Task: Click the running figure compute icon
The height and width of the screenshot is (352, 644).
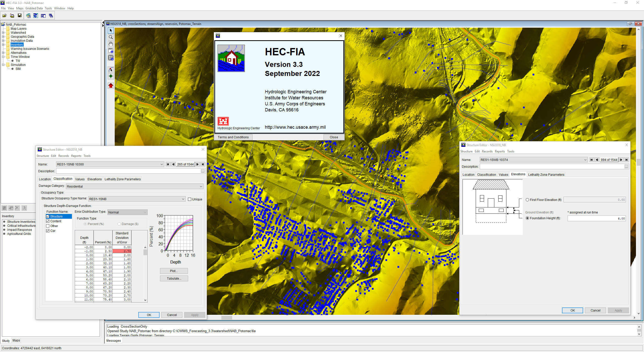Action: pyautogui.click(x=24, y=208)
